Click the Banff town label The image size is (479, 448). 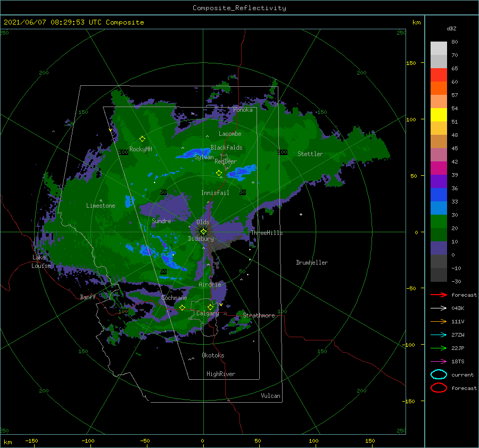88,297
